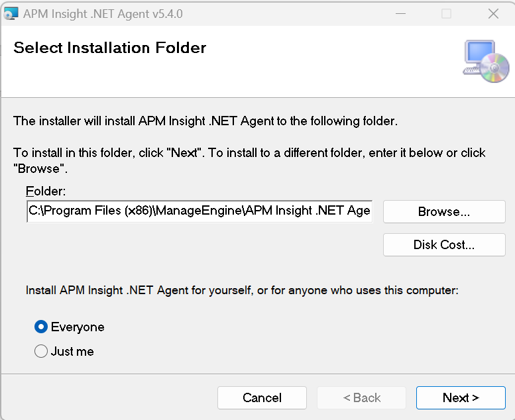
Task: Choose the Just me radio option
Action: coord(41,351)
